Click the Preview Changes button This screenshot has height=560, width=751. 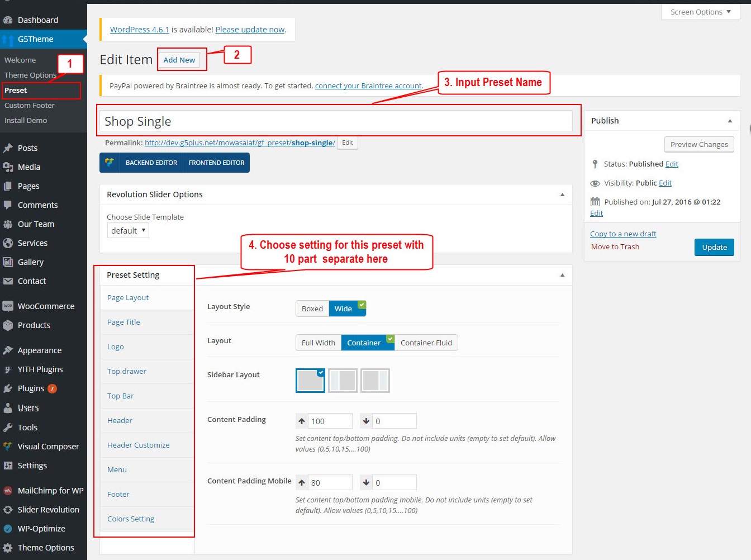coord(699,144)
